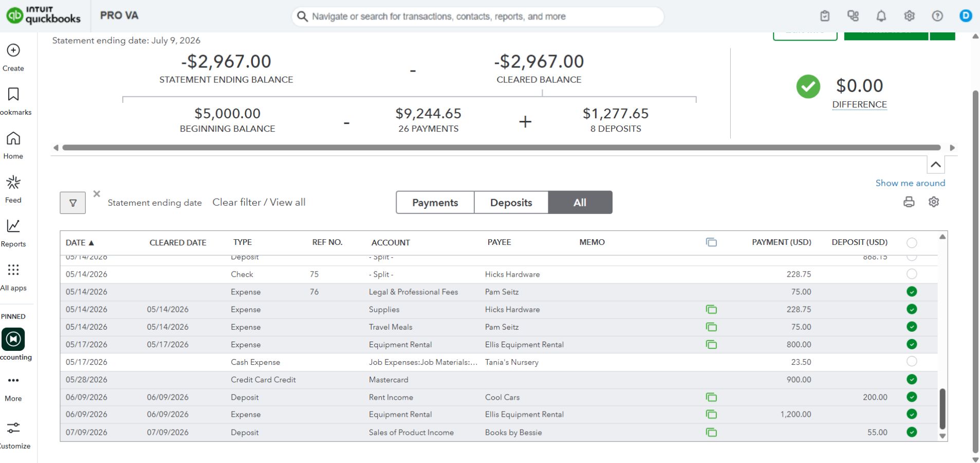
Task: Switch to the Payments tab
Action: [x=435, y=203]
